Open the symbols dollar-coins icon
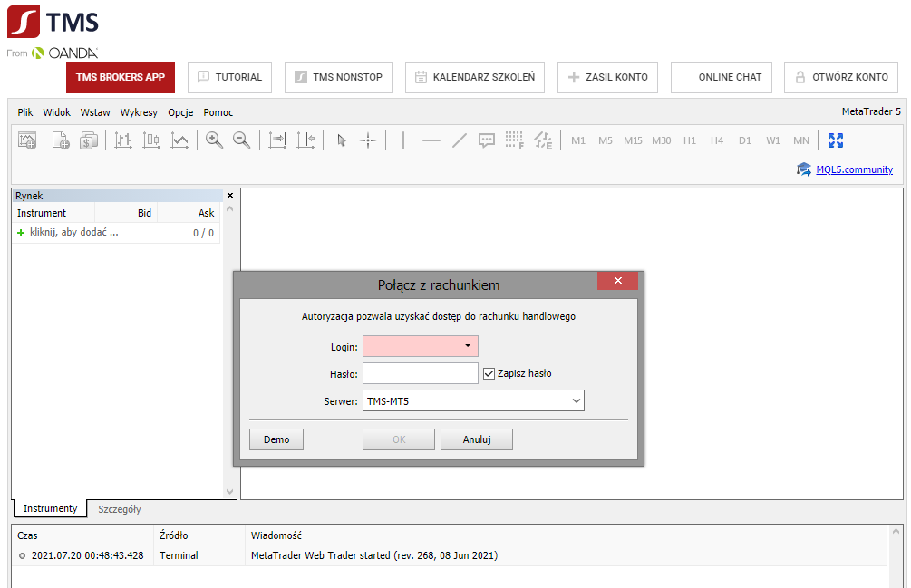Screen dimensions: 911x588 (x=89, y=140)
